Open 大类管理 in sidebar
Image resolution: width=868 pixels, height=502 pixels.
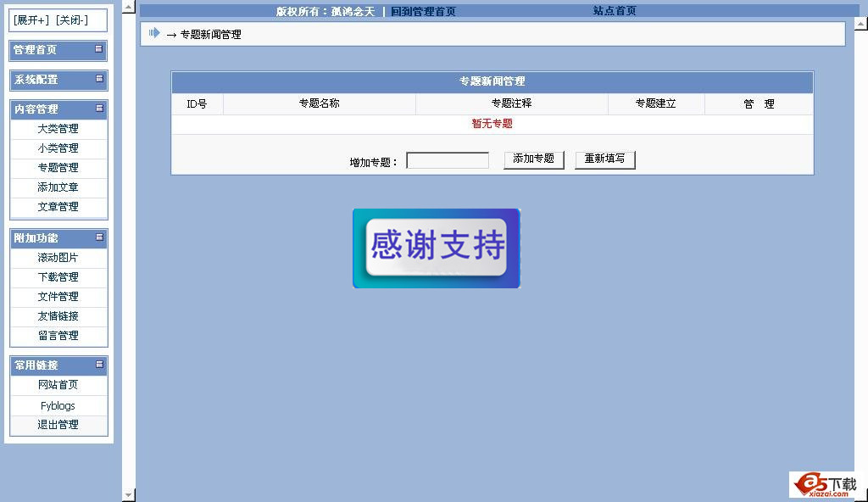coord(58,129)
